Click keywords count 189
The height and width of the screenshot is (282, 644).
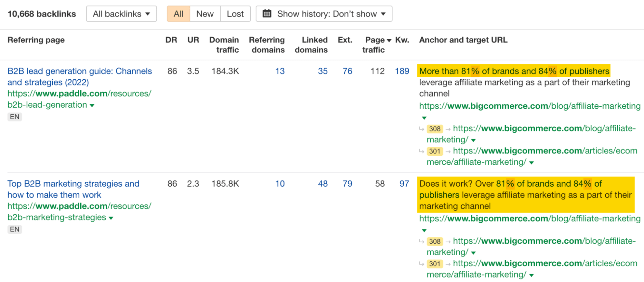coord(402,71)
